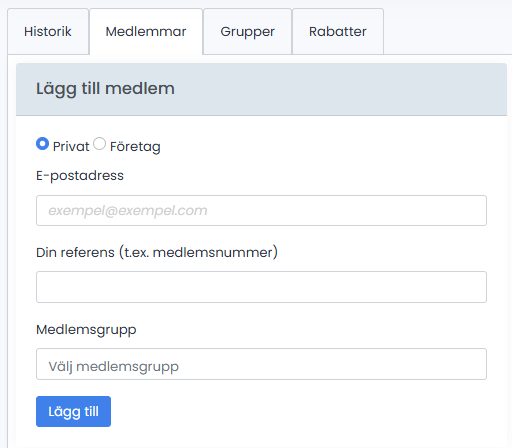Screen dimensions: 512x448
Task: Click the Lägg till medlem heading
Action: (105, 89)
